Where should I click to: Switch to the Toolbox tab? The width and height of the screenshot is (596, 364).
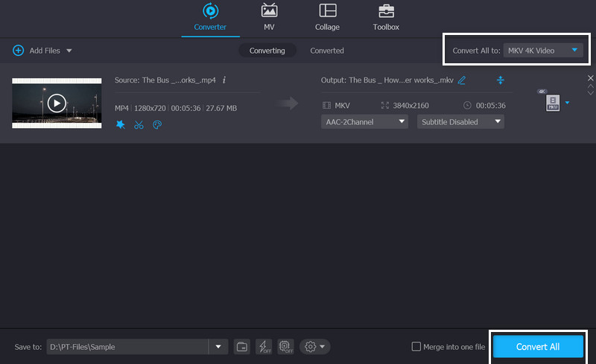point(386,18)
